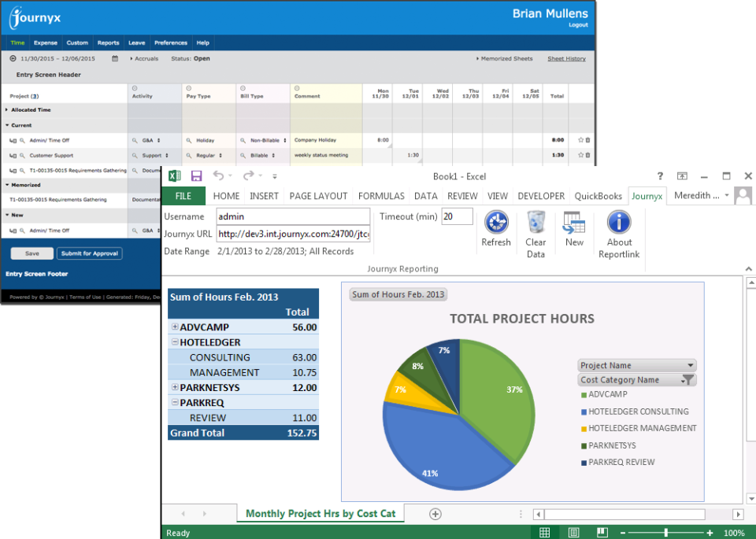756x539 pixels.
Task: Click zoom in plus on status bar
Action: (710, 533)
